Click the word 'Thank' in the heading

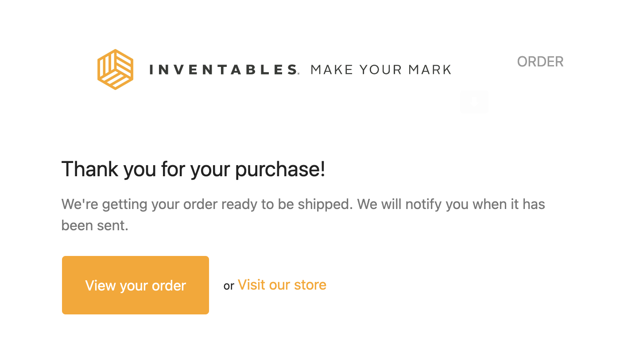tap(90, 169)
